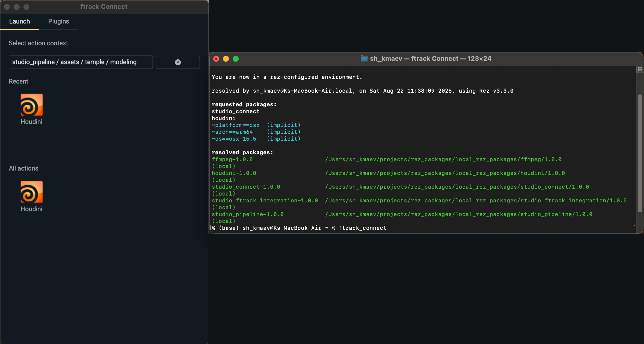
Task: Click the studio_connect/1.0.0 package path
Action: (457, 187)
